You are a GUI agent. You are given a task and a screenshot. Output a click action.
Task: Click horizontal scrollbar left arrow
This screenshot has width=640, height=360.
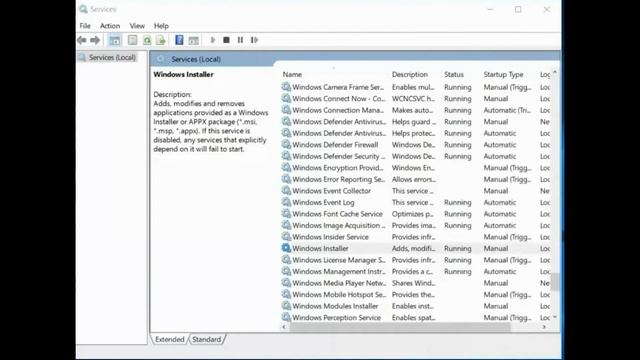284,327
